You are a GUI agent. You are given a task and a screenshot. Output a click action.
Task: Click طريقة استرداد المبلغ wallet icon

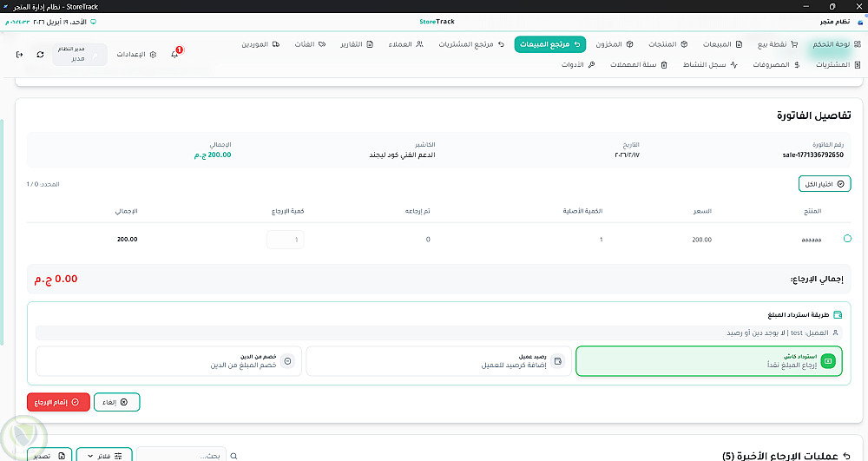pyautogui.click(x=838, y=315)
